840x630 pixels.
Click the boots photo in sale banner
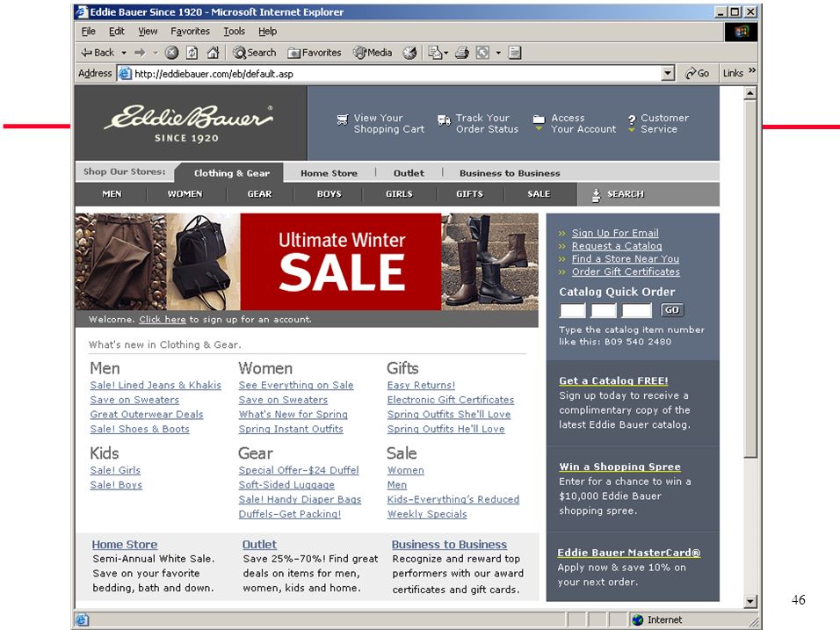coord(489,262)
